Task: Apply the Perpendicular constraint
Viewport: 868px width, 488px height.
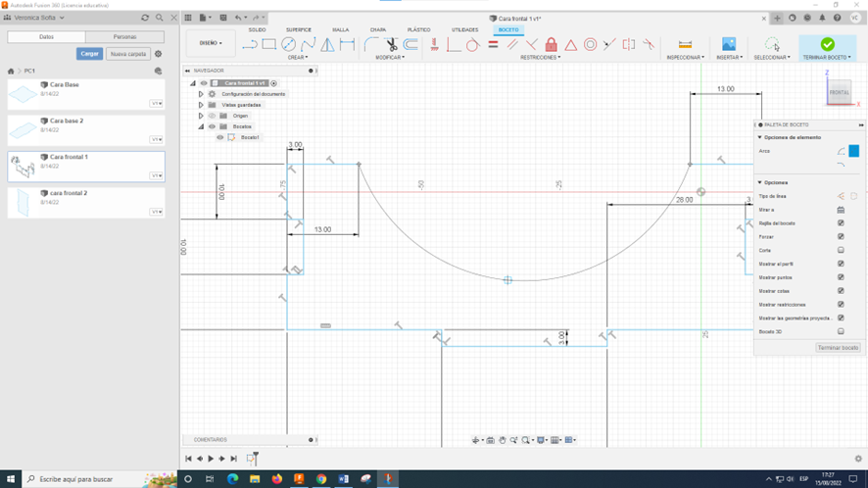Action: pyautogui.click(x=531, y=44)
